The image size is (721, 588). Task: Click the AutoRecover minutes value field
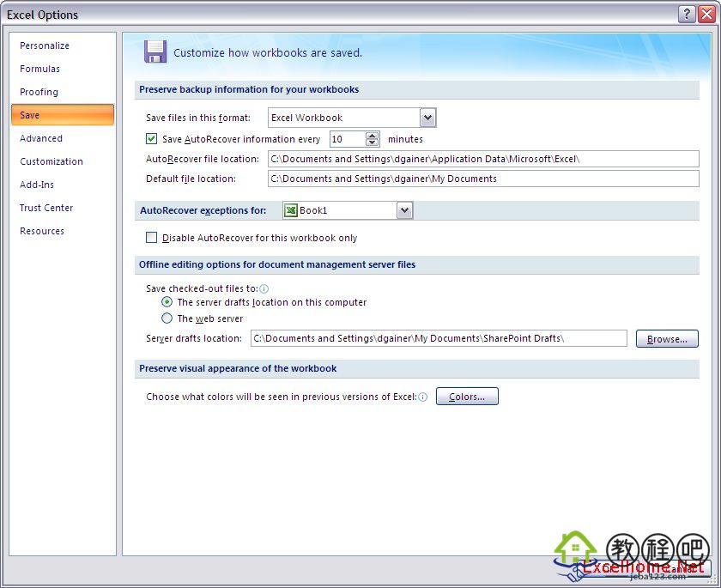(348, 139)
